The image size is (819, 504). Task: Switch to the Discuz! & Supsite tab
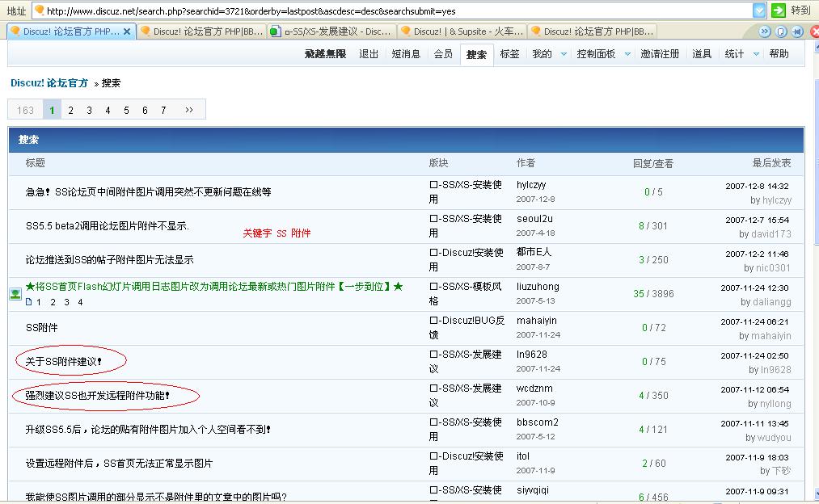pyautogui.click(x=462, y=31)
